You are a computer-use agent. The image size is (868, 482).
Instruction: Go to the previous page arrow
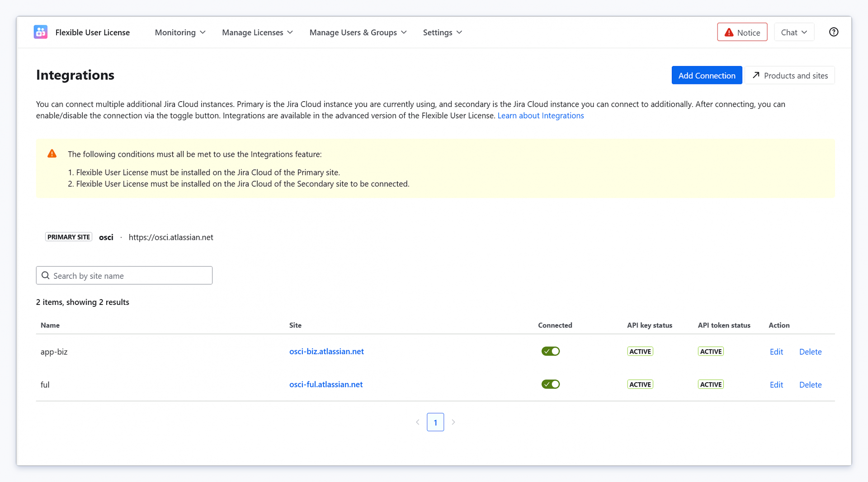418,422
